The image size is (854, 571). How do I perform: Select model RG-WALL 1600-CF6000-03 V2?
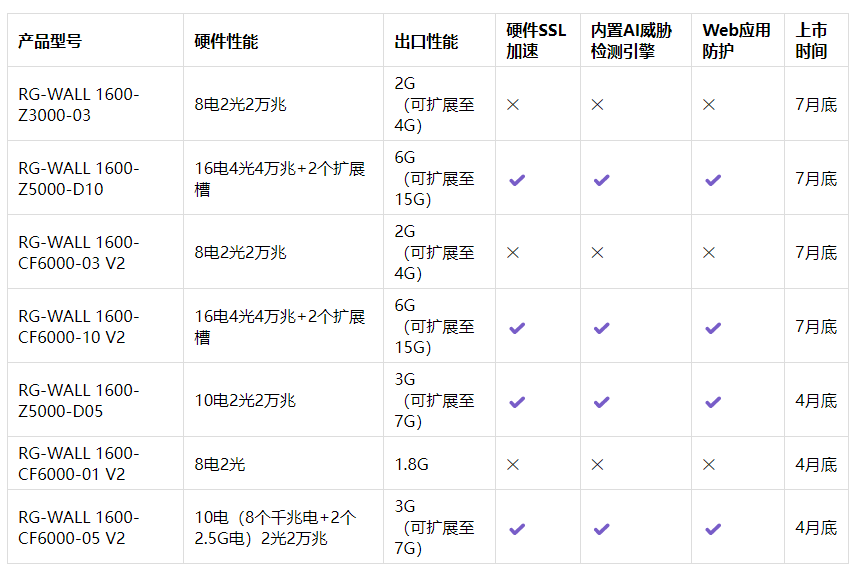tap(78, 253)
